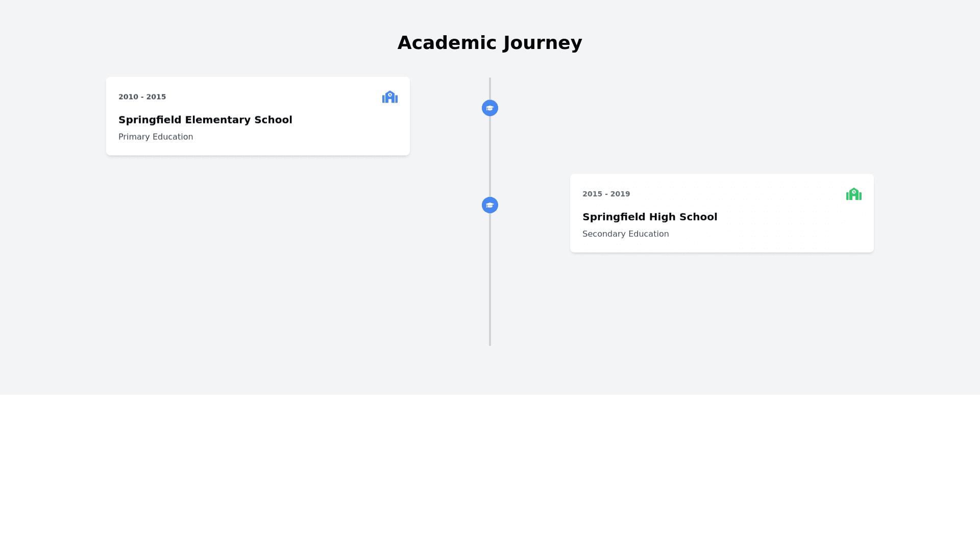Click the "2010 - 2015" date label
Image resolution: width=980 pixels, height=551 pixels.
pyautogui.click(x=142, y=97)
